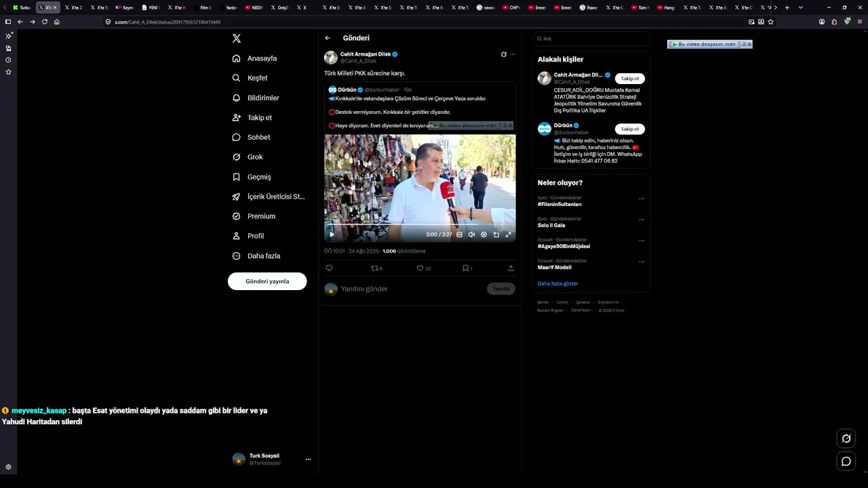Bookmark the post
The width and height of the screenshot is (868, 488).
tap(467, 268)
